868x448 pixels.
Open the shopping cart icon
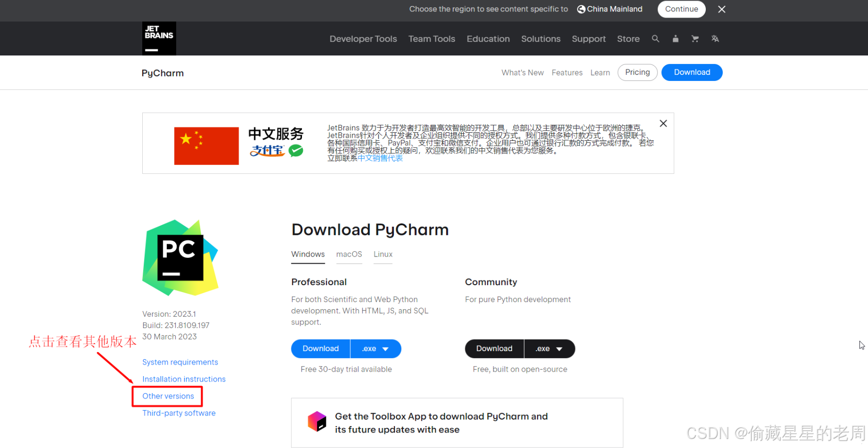(x=695, y=38)
